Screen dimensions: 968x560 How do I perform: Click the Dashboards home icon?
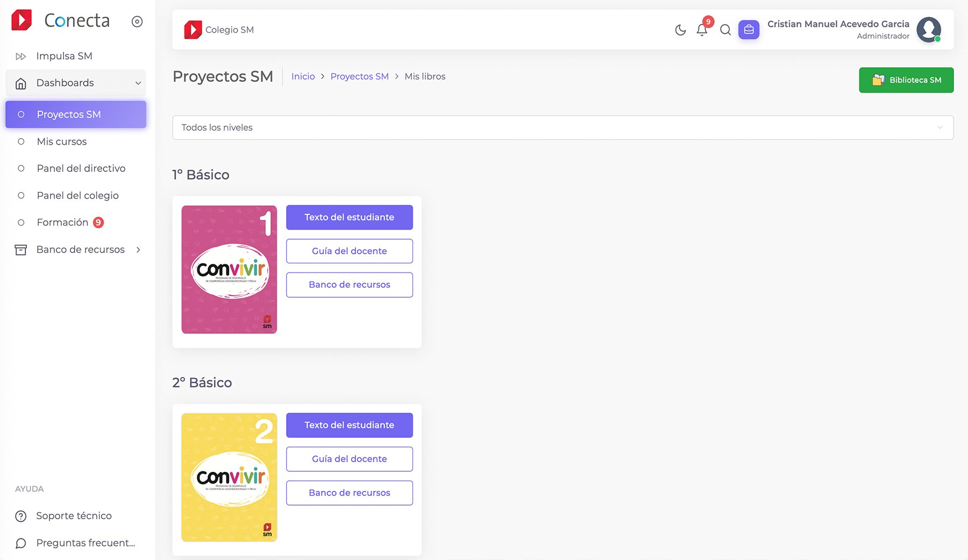point(21,83)
